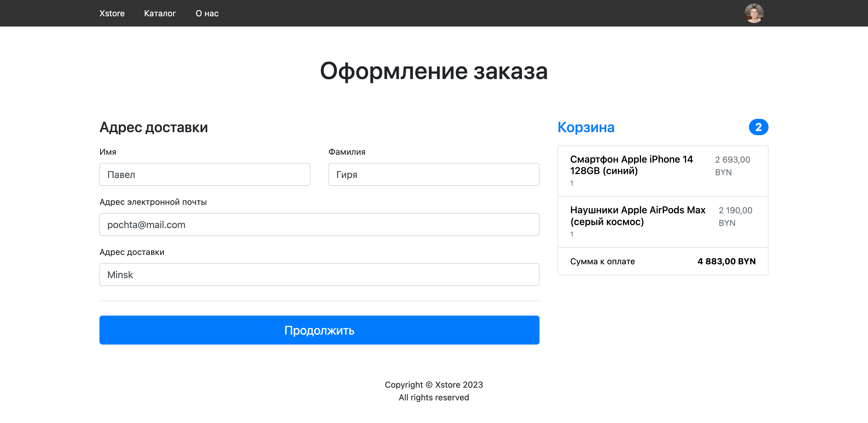Focus the Имя input field

tap(205, 174)
